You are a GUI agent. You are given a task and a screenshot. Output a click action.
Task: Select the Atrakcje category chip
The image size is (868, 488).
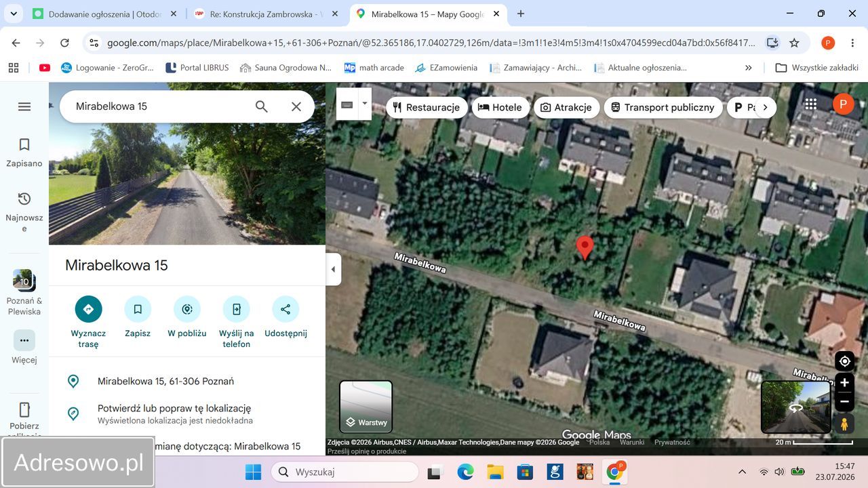(567, 107)
